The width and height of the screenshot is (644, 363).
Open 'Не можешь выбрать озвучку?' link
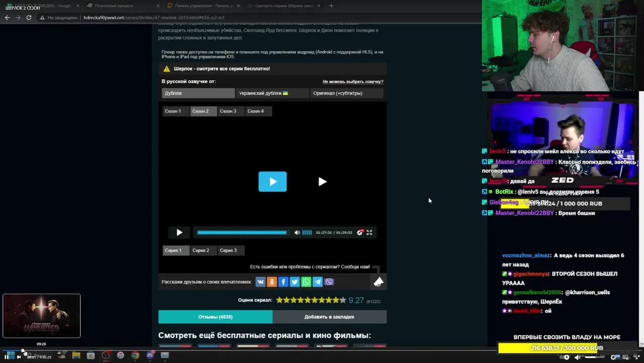[353, 82]
